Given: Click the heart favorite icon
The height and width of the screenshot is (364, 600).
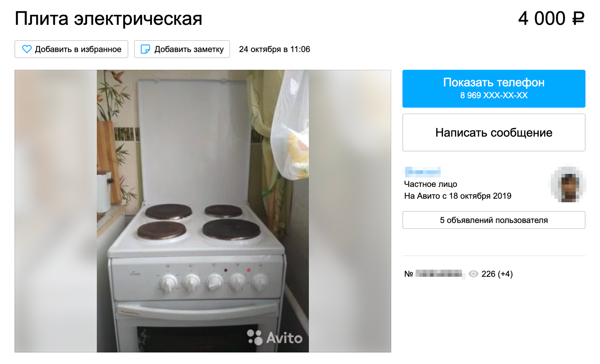Looking at the screenshot, I should click(x=27, y=49).
